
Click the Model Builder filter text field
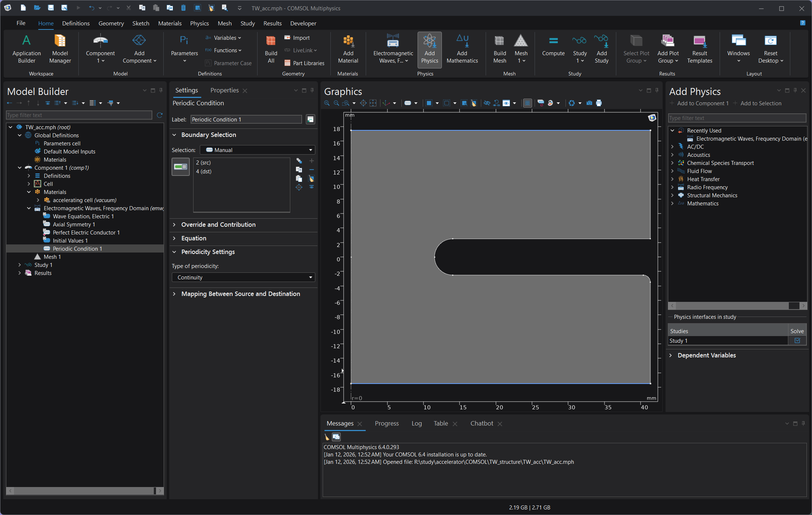(x=79, y=115)
